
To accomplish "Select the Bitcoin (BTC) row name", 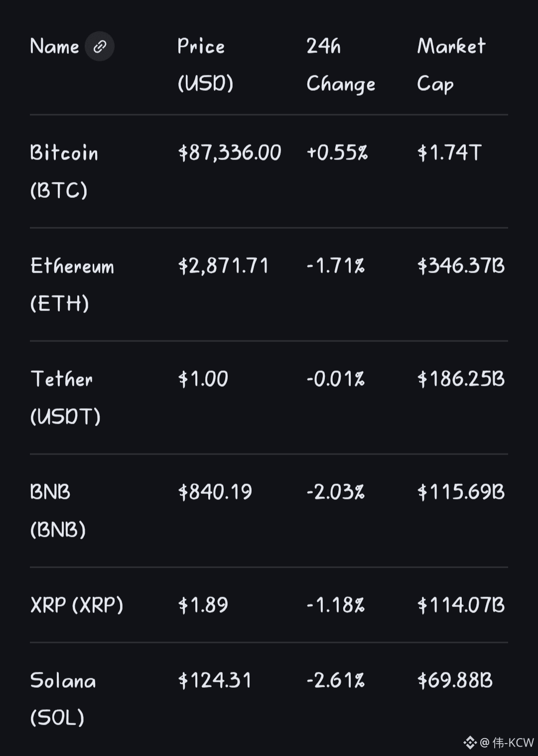I will (x=64, y=171).
